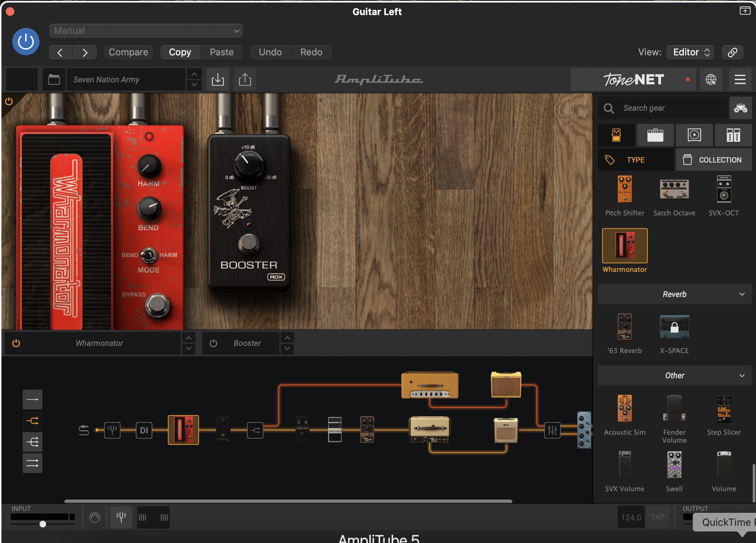756x543 pixels.
Task: Move the Wharmonator slot up with arrow
Action: tap(189, 338)
